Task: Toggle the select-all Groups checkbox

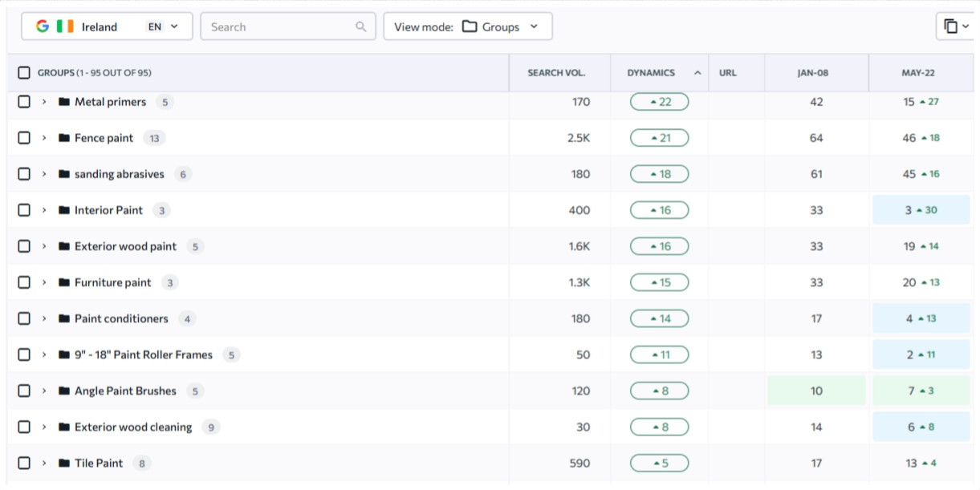Action: tap(24, 73)
